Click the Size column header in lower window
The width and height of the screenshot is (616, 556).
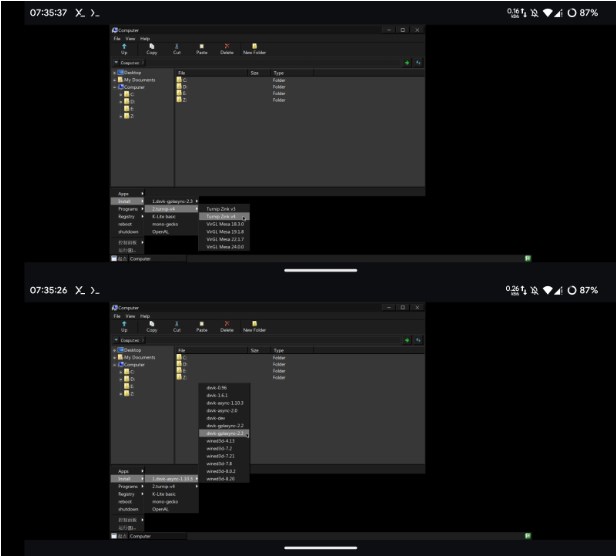254,351
